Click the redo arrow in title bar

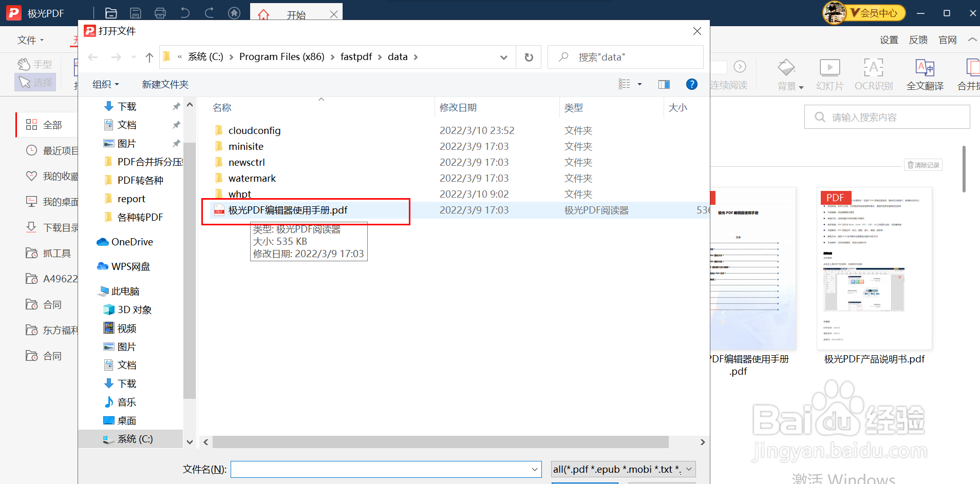point(209,13)
